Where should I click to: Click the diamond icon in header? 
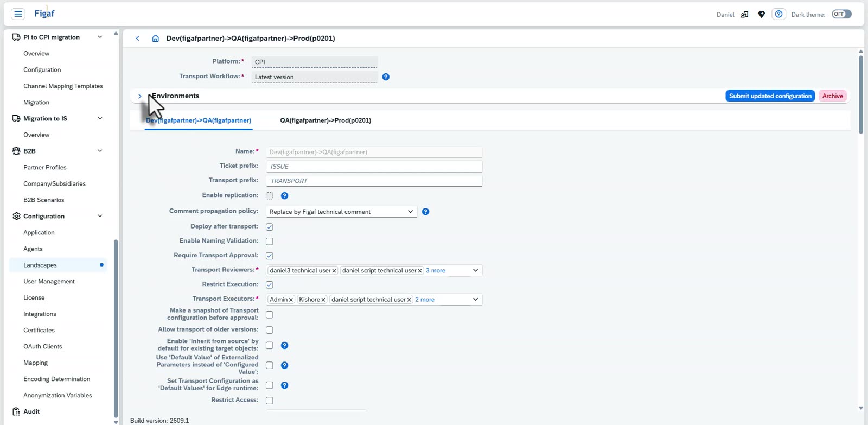[x=762, y=15]
